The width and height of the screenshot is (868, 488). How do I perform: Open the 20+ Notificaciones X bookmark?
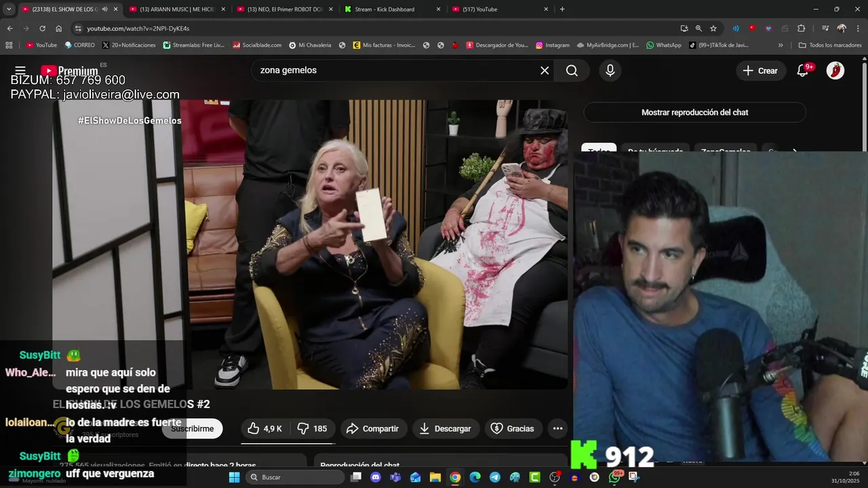[129, 45]
